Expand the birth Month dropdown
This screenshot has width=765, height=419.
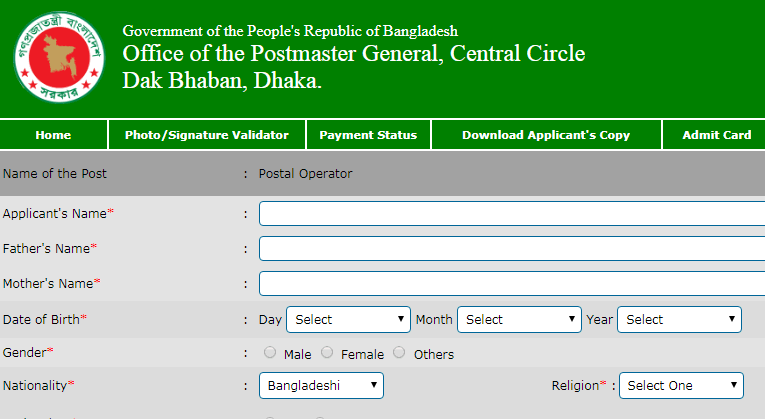(519, 319)
